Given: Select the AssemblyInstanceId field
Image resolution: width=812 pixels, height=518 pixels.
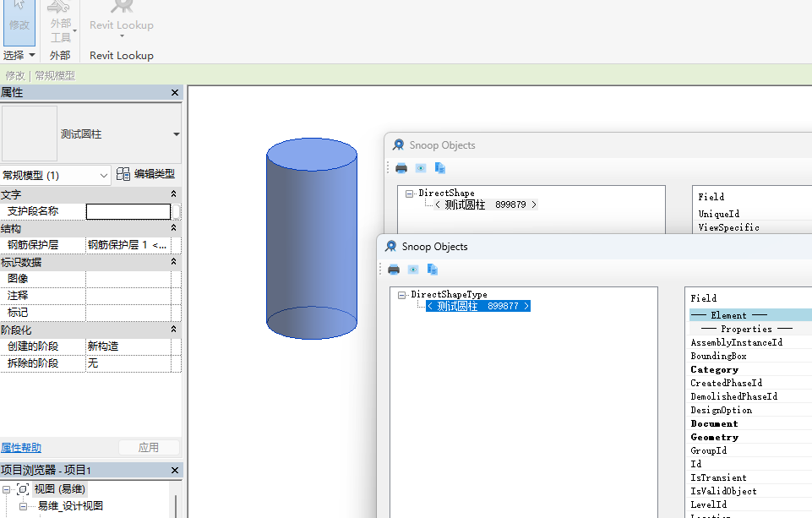Looking at the screenshot, I should coord(737,342).
